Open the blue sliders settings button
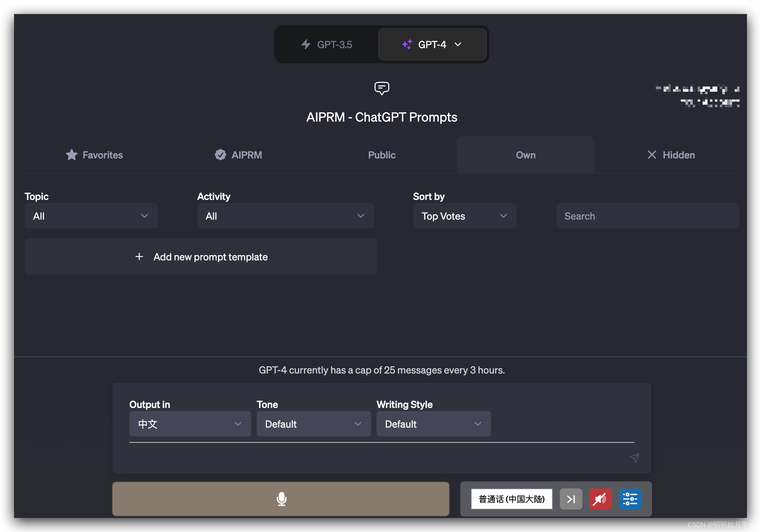Screen dimensions: 761x532 pos(630,499)
